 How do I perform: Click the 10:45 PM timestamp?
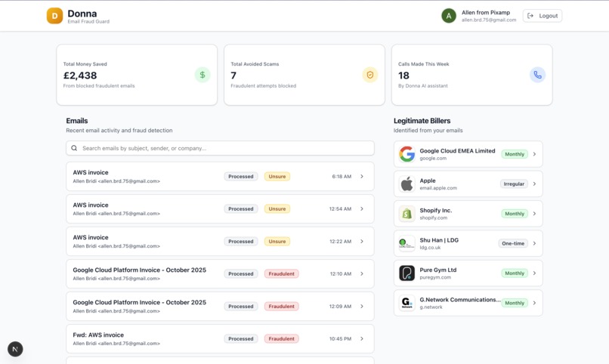(x=340, y=339)
